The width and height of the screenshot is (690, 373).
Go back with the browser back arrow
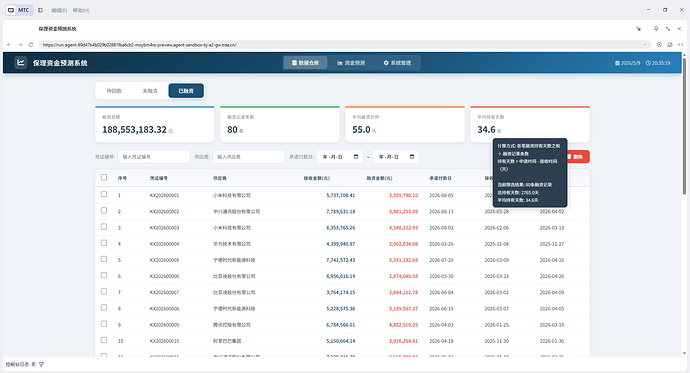coord(9,44)
